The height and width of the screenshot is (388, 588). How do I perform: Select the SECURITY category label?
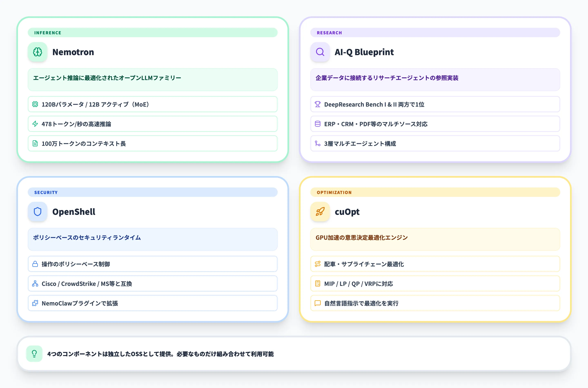coord(46,192)
